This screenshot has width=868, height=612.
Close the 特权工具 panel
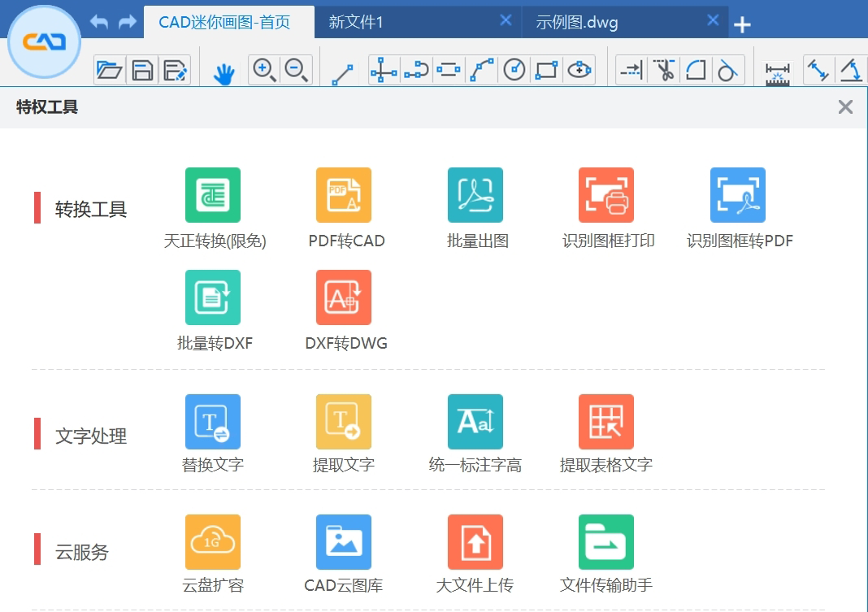[x=845, y=106]
